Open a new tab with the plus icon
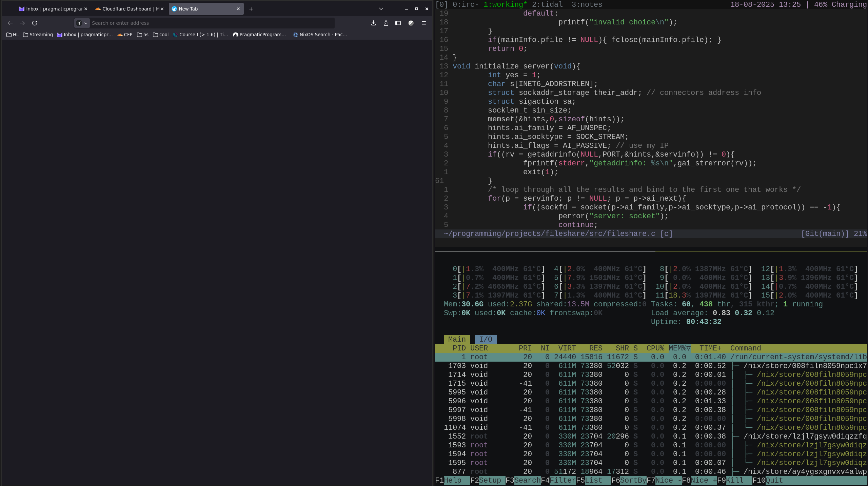Image resolution: width=868 pixels, height=486 pixels. 251,9
